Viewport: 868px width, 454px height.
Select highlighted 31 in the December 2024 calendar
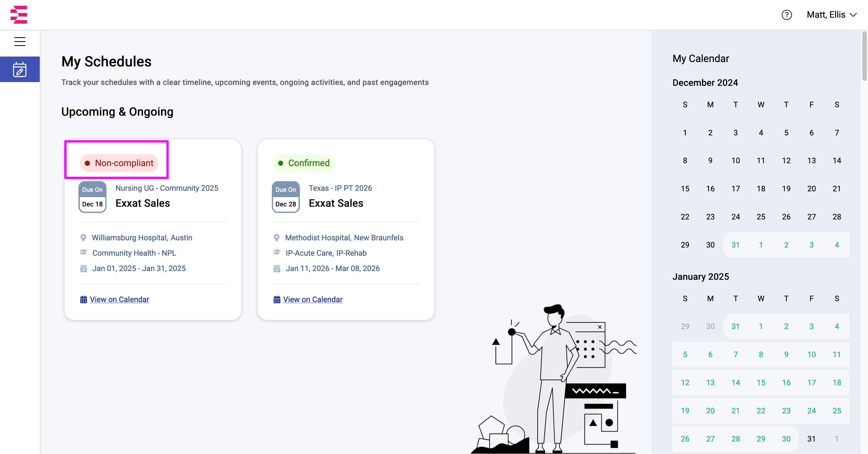click(x=736, y=245)
